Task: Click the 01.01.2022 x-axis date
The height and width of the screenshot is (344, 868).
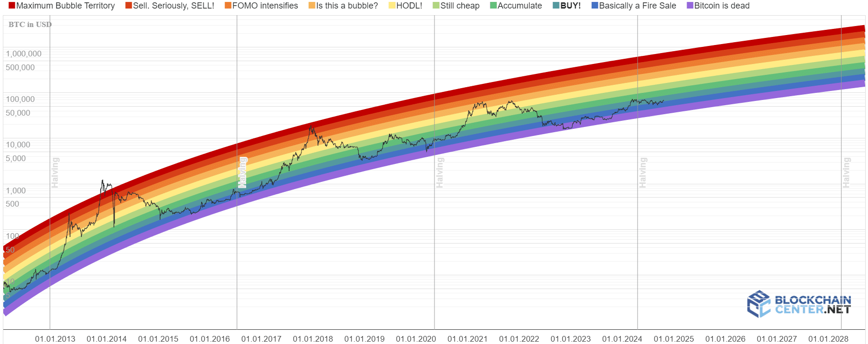Action: click(520, 339)
